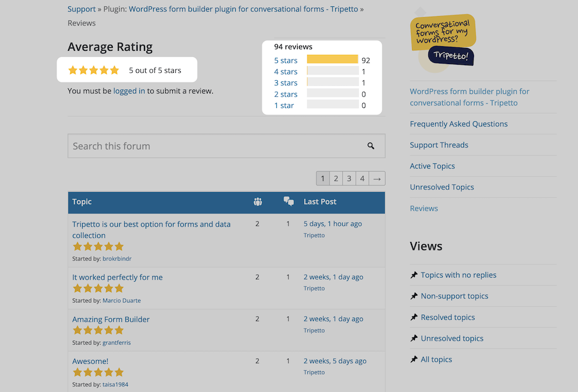Open All topics view
Image resolution: width=578 pixels, height=392 pixels.
(x=436, y=360)
